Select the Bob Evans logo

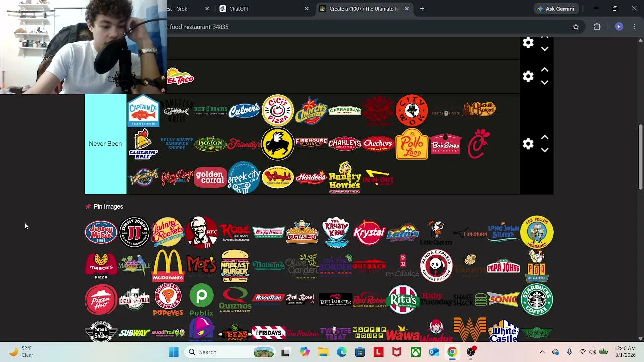pyautogui.click(x=445, y=144)
